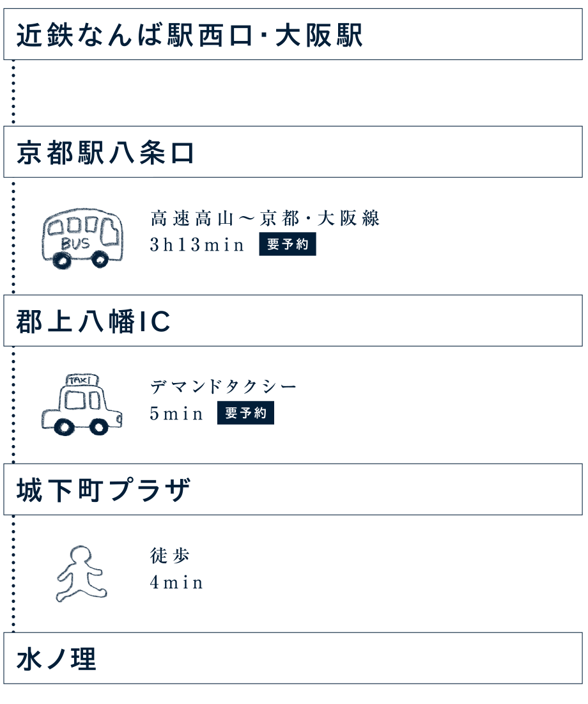
Task: Select the 城下町プラザ stop box
Action: [293, 489]
